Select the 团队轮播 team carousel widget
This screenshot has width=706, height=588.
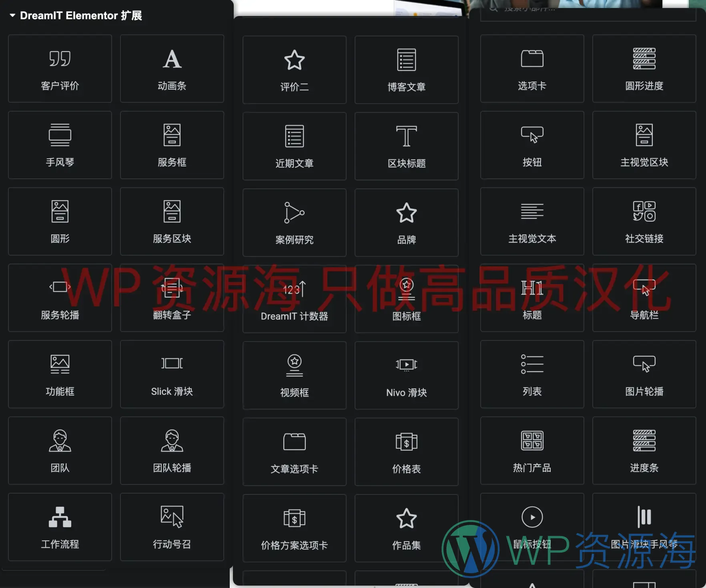(x=172, y=451)
